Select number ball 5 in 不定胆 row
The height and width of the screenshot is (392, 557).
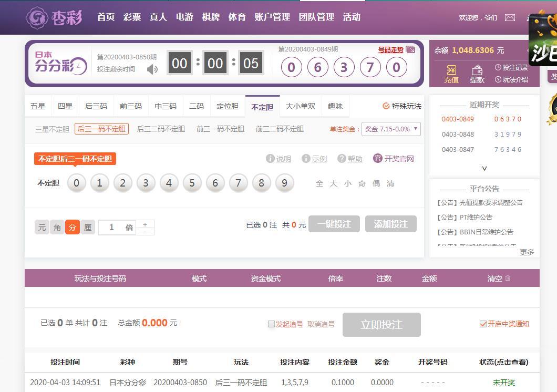pyautogui.click(x=192, y=183)
